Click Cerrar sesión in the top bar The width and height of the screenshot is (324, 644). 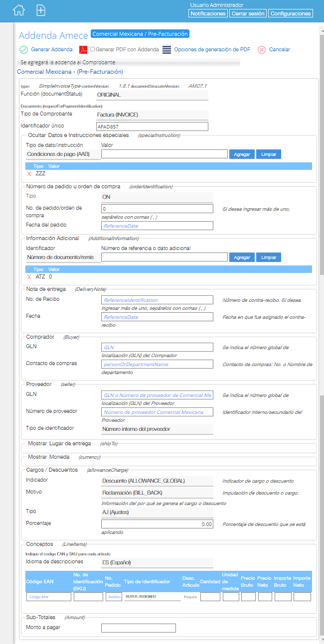click(248, 13)
